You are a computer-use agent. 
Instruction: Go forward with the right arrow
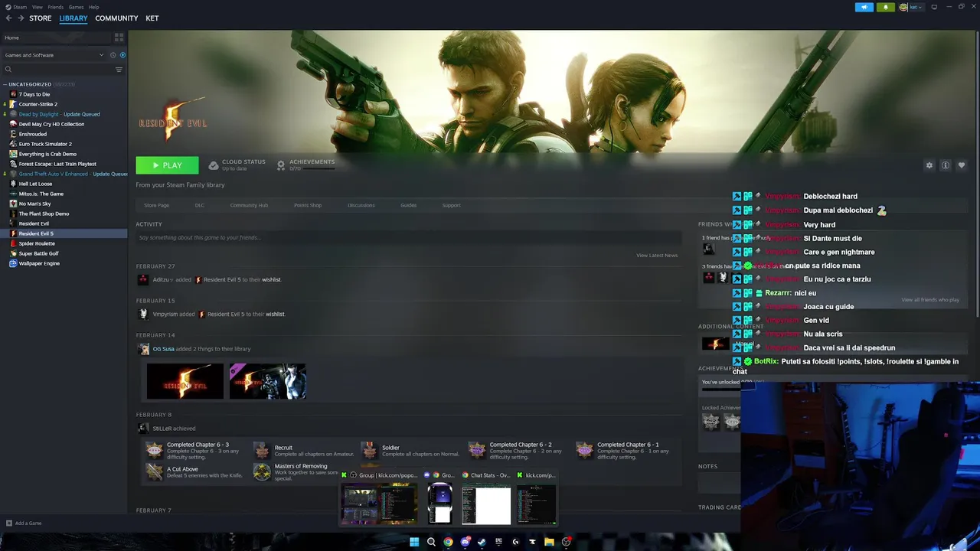click(x=21, y=18)
